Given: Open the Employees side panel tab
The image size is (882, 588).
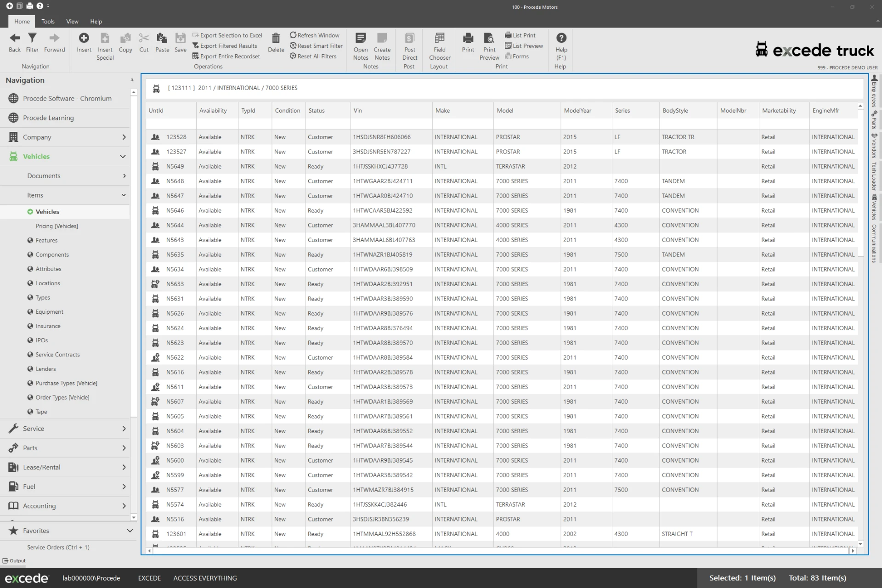Looking at the screenshot, I should click(x=874, y=91).
